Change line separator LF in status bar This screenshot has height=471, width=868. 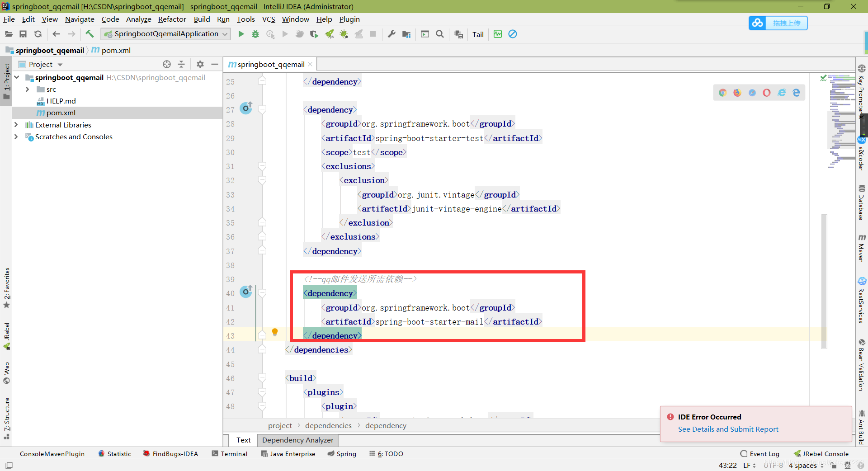(x=750, y=465)
